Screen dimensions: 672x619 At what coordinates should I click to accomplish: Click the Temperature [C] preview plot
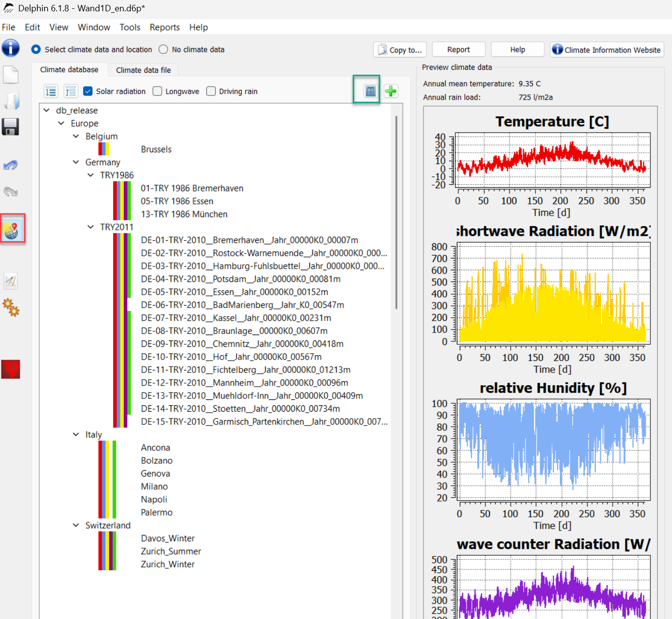[553, 160]
